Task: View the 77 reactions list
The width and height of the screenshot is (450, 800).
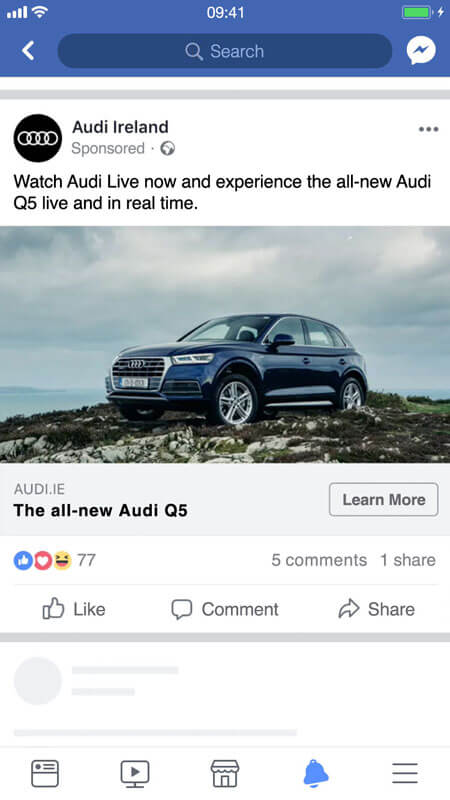Action: [x=55, y=560]
